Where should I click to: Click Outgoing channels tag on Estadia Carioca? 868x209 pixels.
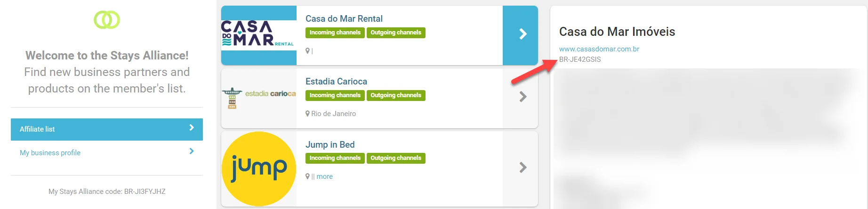point(395,95)
